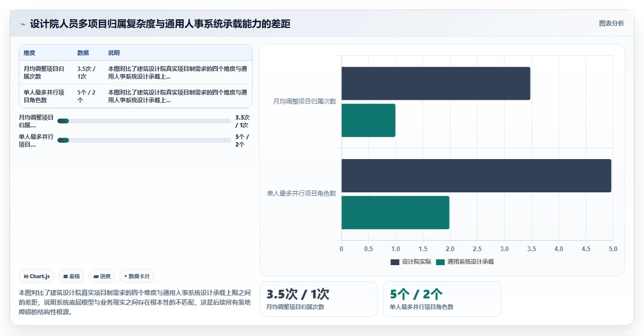Toggle the 设计院实际 legend item

(x=411, y=262)
